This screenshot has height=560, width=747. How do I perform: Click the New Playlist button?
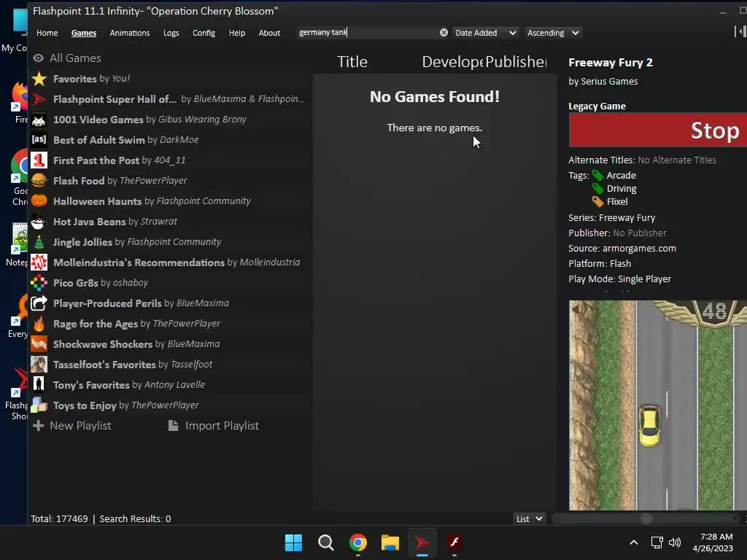(72, 426)
